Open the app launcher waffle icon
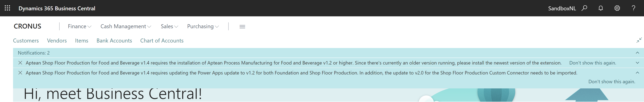The width and height of the screenshot is (644, 102). tap(8, 8)
